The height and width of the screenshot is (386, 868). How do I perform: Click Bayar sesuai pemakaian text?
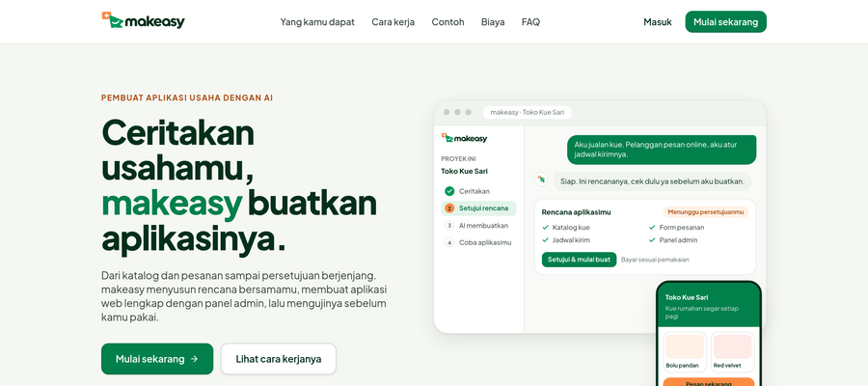[655, 260]
